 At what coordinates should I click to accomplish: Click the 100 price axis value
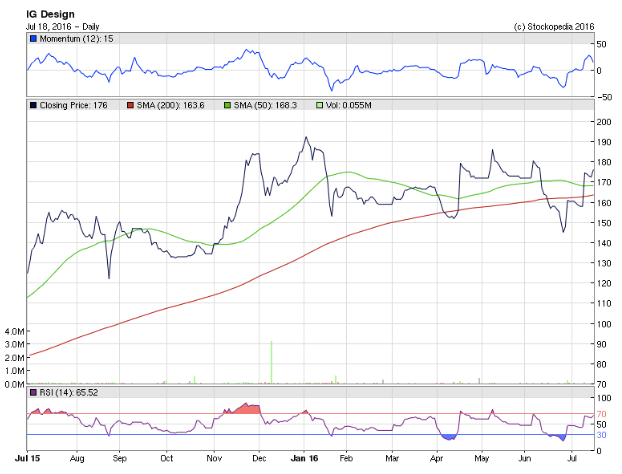coord(604,324)
